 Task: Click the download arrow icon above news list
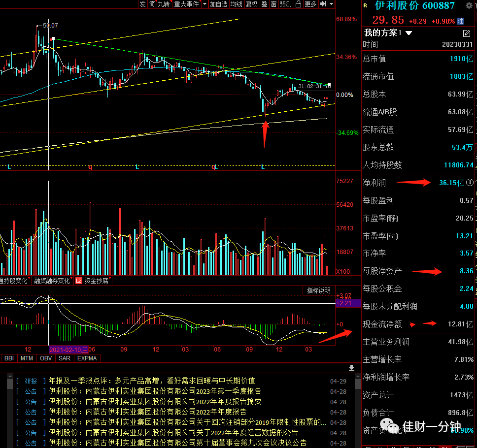point(351,368)
